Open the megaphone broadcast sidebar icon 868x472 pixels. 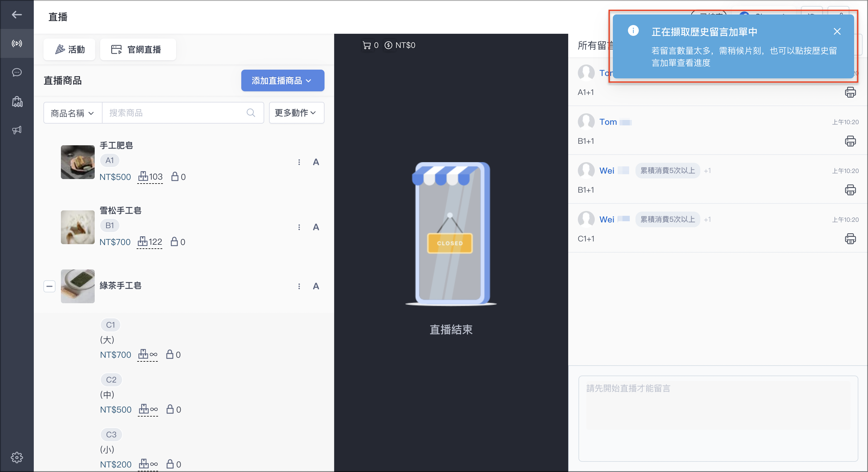17,130
